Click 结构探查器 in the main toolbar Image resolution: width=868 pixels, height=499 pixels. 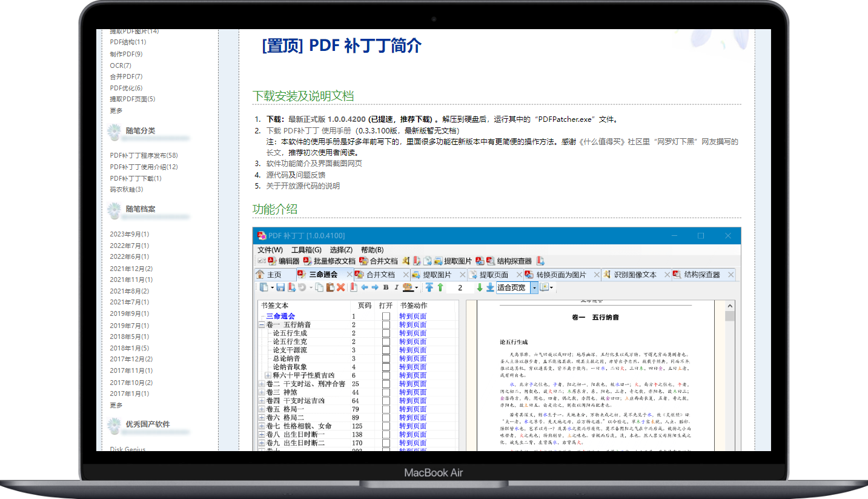[x=509, y=261]
